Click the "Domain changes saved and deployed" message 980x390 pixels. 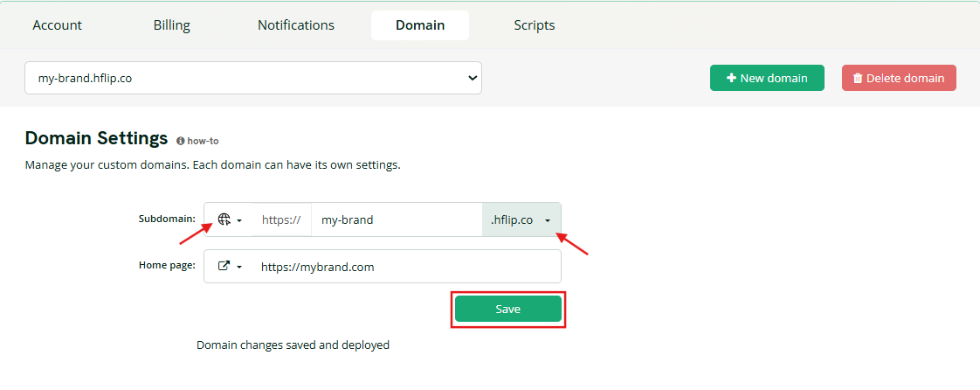tap(293, 345)
